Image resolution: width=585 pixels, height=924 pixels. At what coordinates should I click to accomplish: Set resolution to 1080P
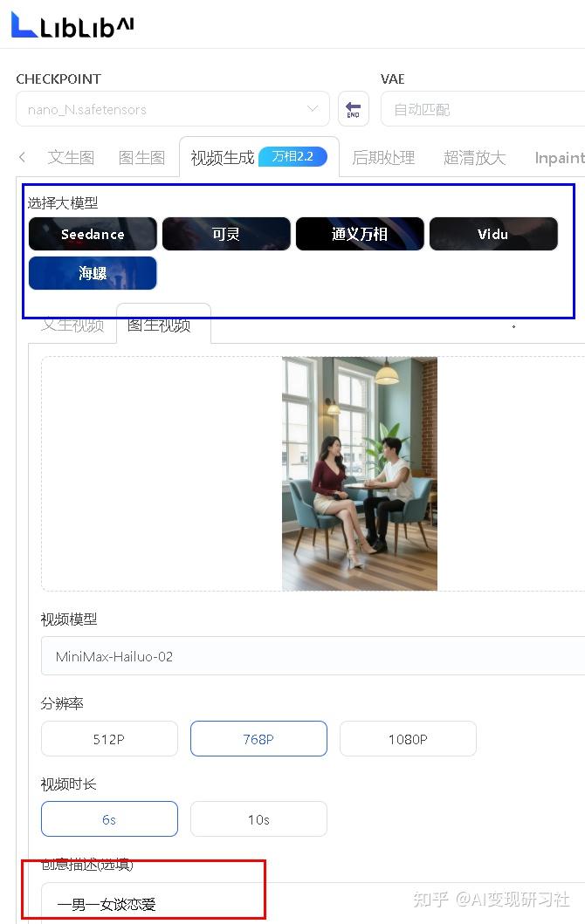[x=408, y=738]
